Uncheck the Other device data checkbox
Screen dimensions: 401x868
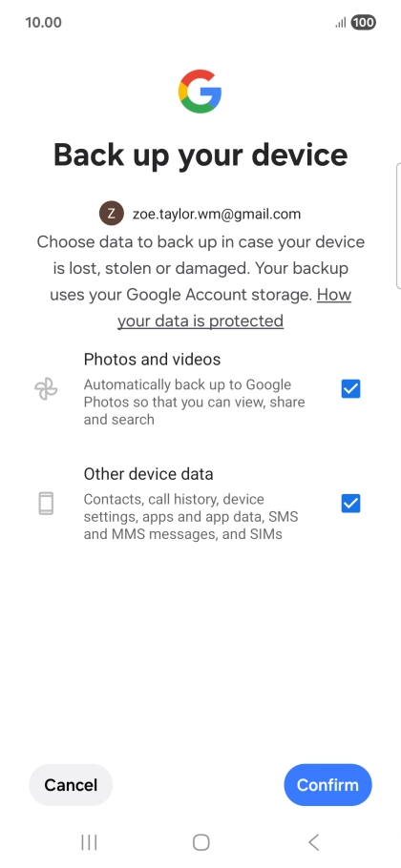[350, 504]
